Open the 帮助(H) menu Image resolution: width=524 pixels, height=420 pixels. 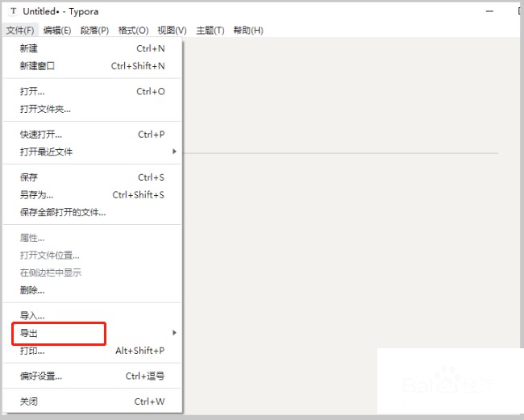point(248,31)
